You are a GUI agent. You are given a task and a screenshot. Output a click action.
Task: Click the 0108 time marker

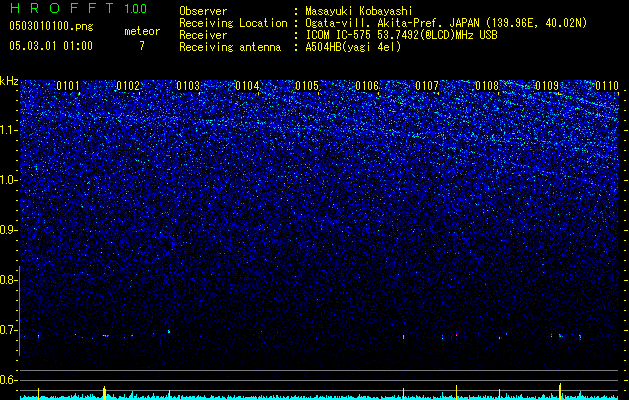click(x=487, y=86)
